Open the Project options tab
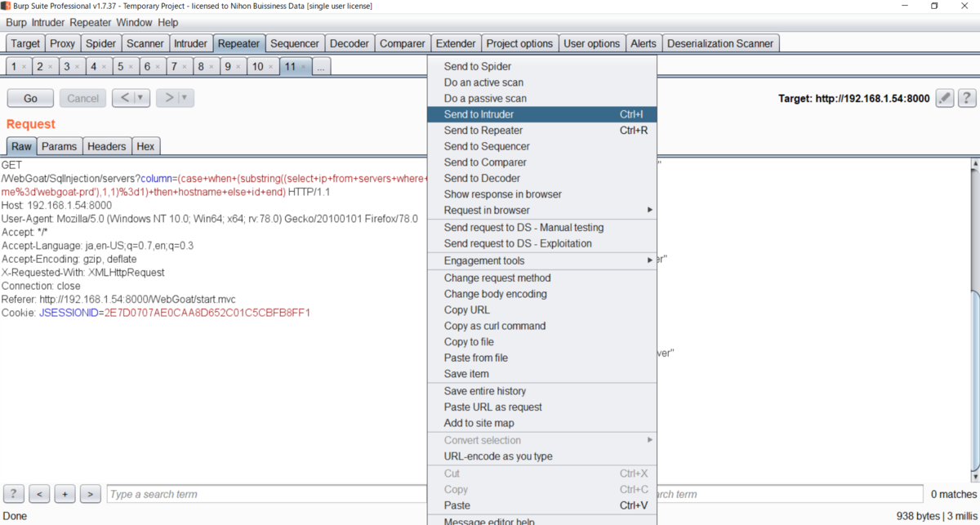Image resolution: width=980 pixels, height=525 pixels. tap(519, 43)
